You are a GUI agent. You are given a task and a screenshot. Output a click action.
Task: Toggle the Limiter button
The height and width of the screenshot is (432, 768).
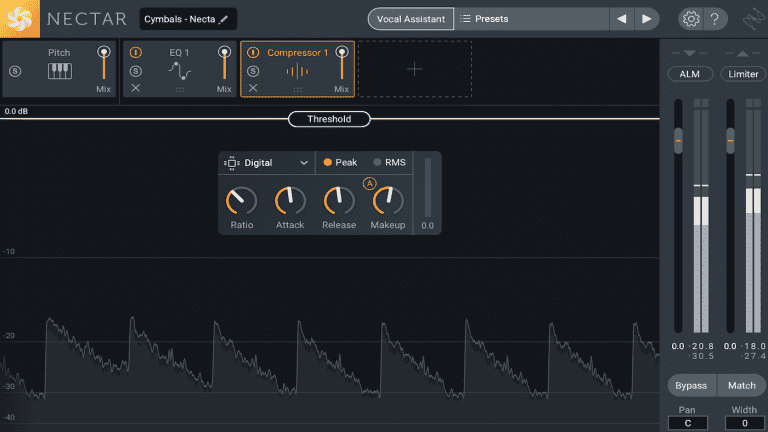tap(743, 74)
